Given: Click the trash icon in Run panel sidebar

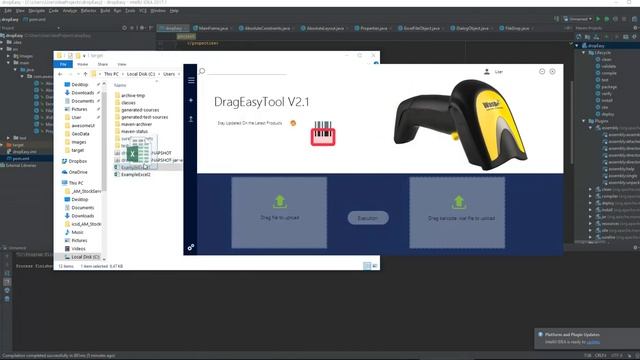Looking at the screenshot, I should click(7, 299).
